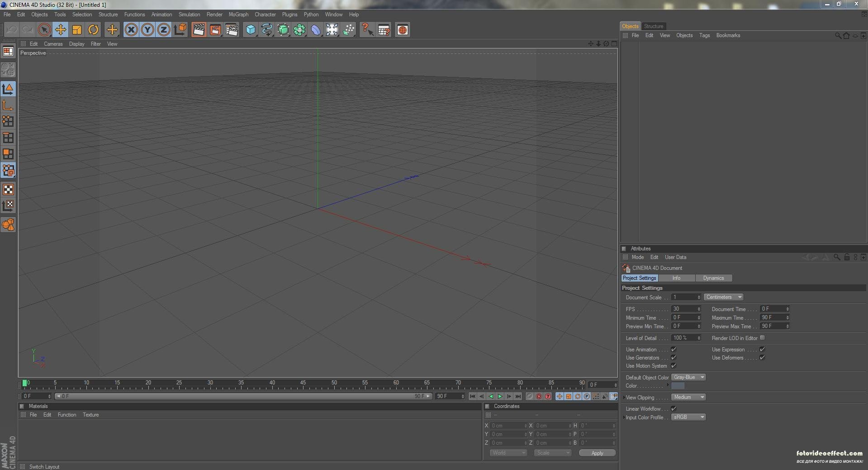868x470 pixels.
Task: Activate Make Editable icon in sidebar
Action: point(8,69)
